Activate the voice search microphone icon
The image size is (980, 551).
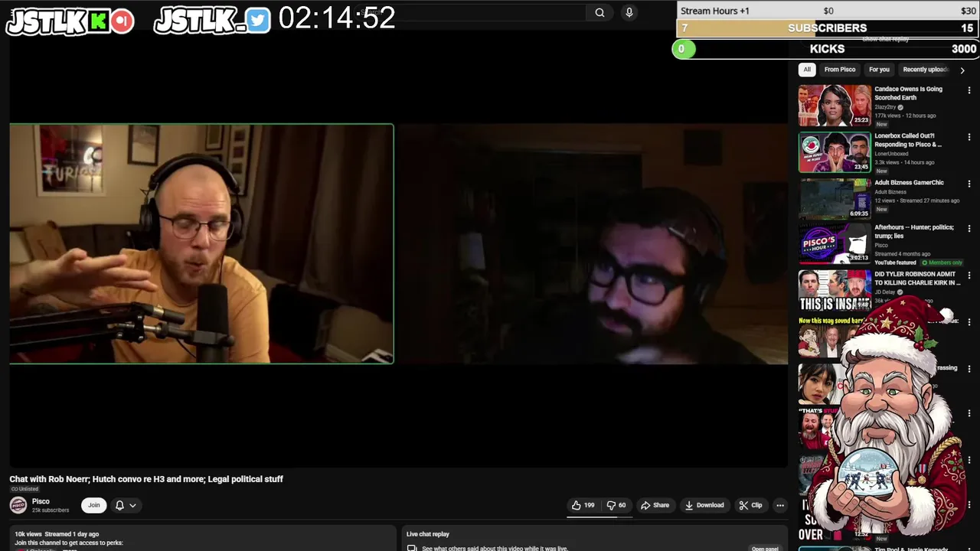(x=629, y=12)
